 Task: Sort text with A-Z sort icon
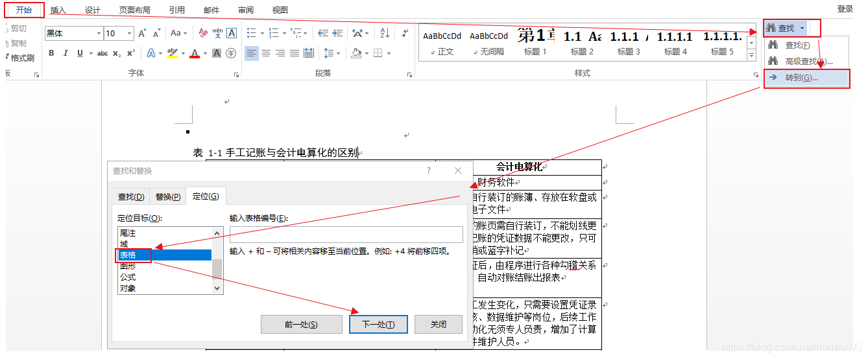coord(385,33)
